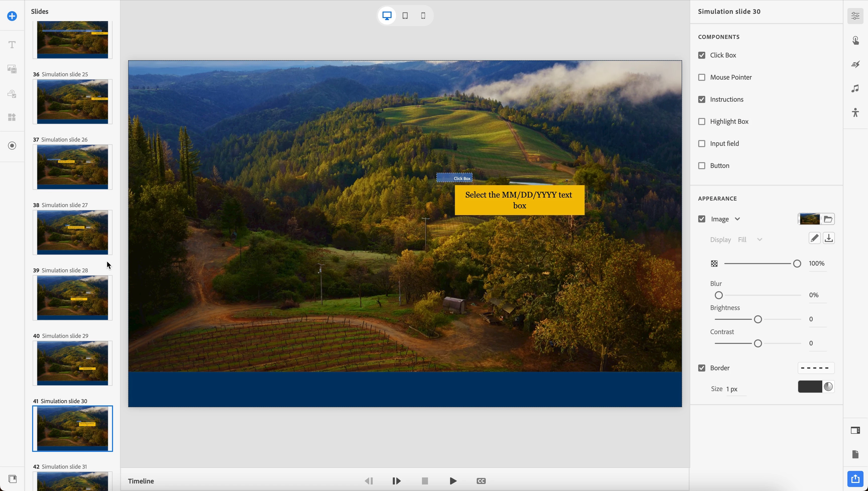Image resolution: width=868 pixels, height=491 pixels.
Task: Select the Text tool in left sidebar
Action: tap(12, 45)
